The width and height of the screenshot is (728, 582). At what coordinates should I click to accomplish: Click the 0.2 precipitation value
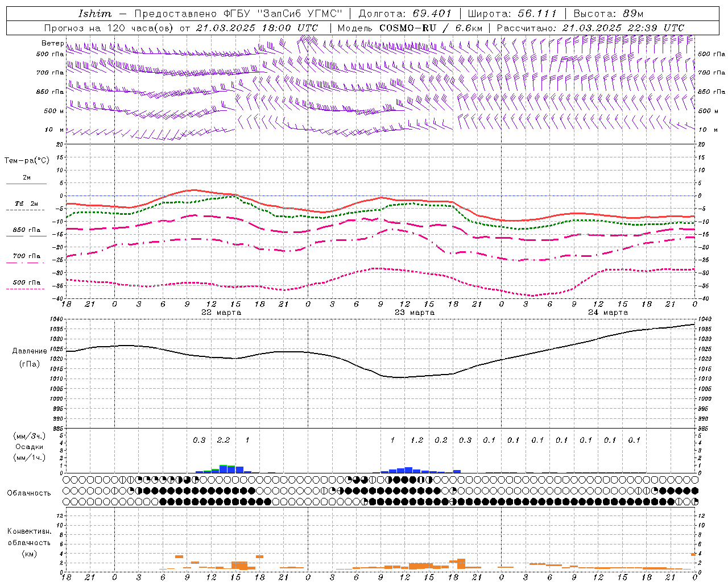(441, 440)
